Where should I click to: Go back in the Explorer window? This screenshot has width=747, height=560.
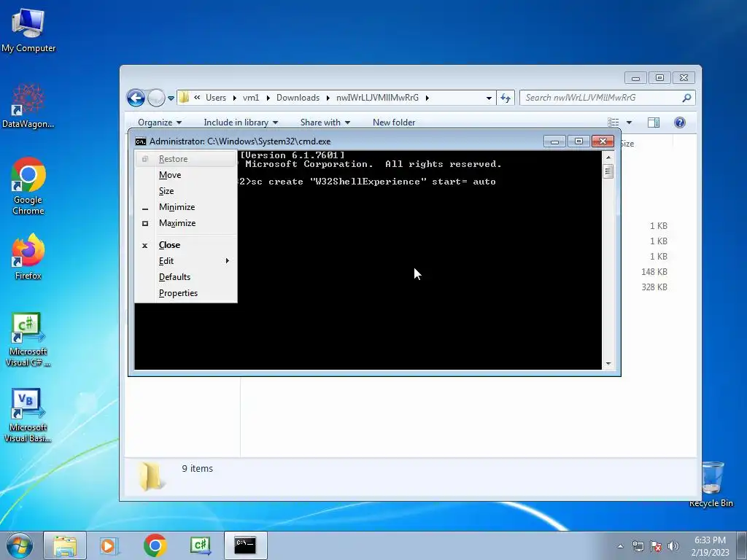[x=136, y=98]
